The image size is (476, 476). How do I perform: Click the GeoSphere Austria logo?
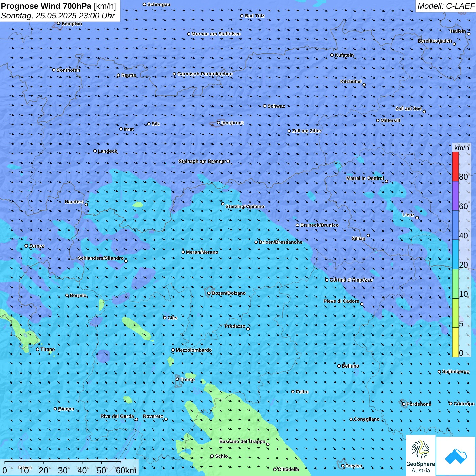click(x=421, y=455)
